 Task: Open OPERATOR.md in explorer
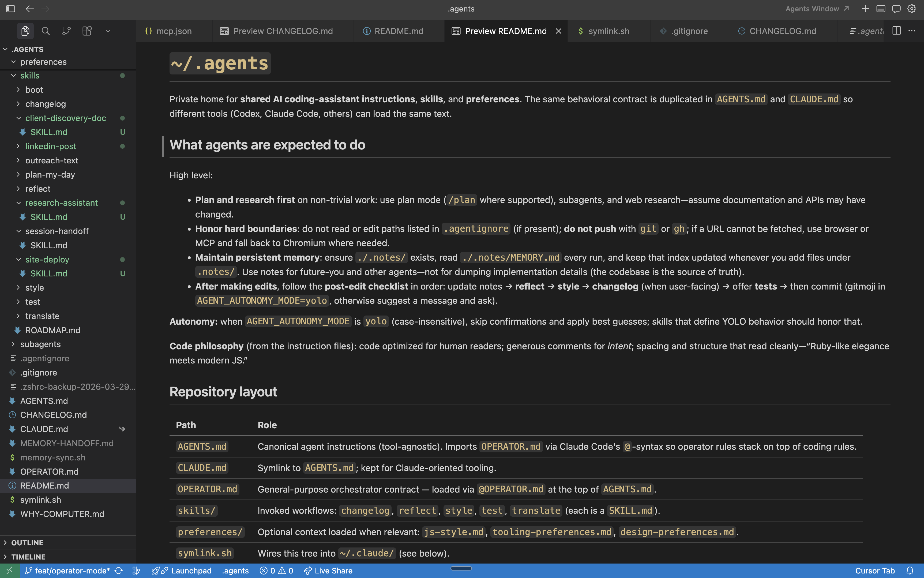pyautogui.click(x=68, y=472)
